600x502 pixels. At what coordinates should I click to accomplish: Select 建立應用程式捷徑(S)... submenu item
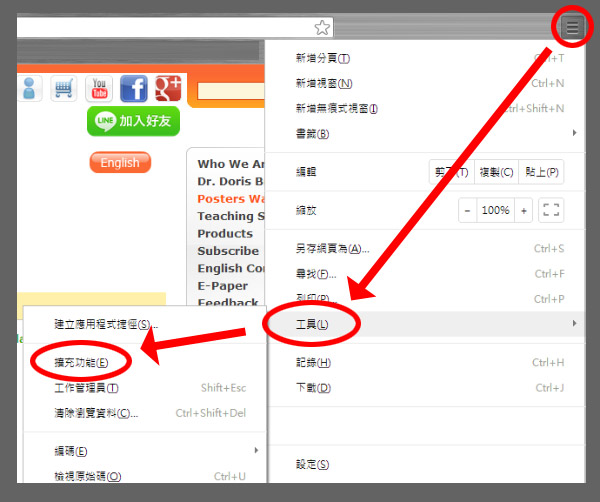point(144,324)
